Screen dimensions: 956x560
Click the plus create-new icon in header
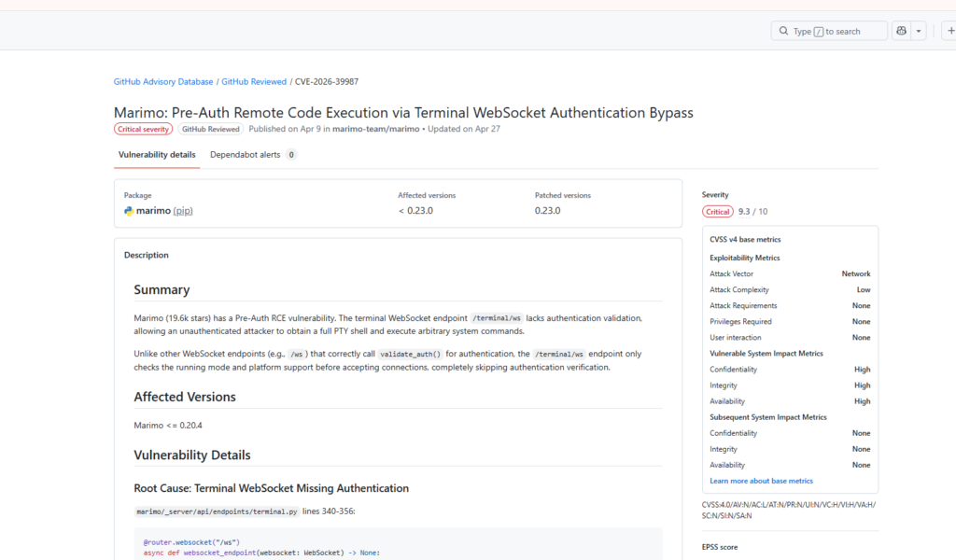[949, 31]
